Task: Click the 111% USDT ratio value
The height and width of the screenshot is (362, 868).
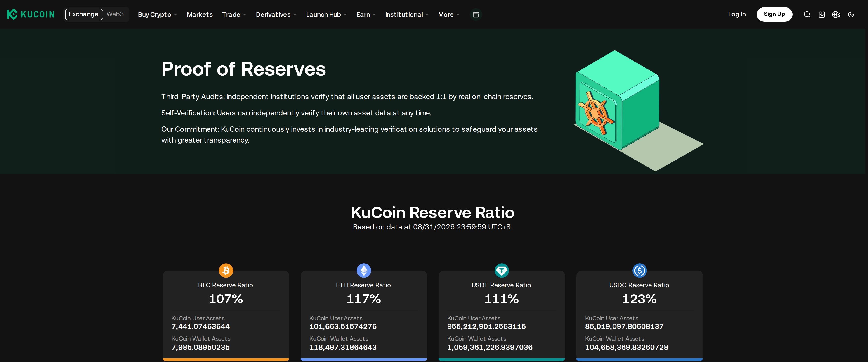Action: [501, 299]
